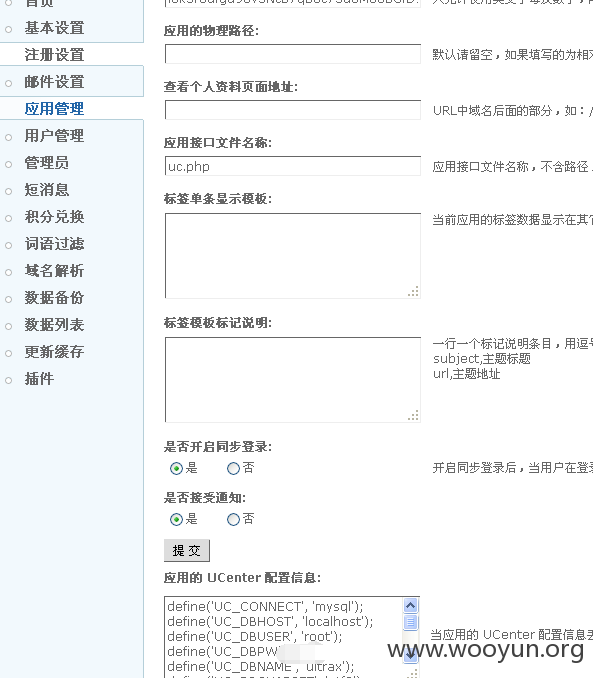Click the bullet icon beside 数据备份
Screen dimensions: 593x678
(x=9, y=300)
